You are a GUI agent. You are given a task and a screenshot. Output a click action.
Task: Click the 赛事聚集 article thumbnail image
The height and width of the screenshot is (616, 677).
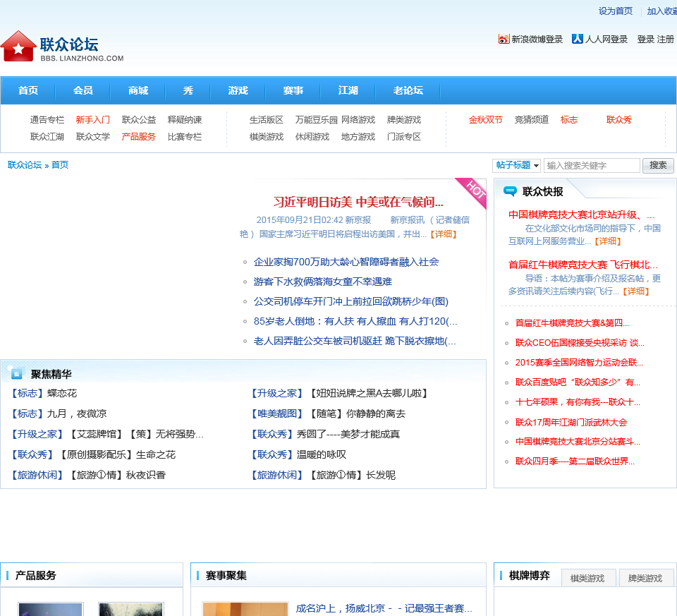click(245, 608)
